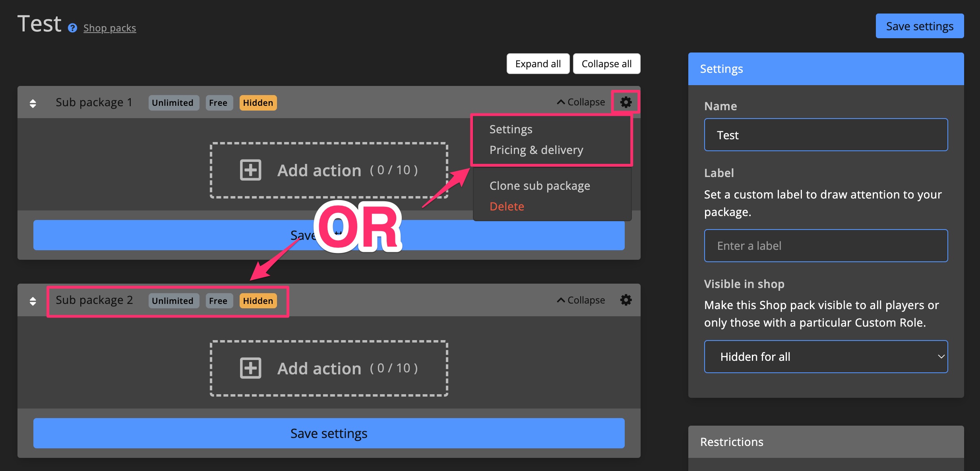Edit the Name field containing Test
980x471 pixels.
click(826, 134)
